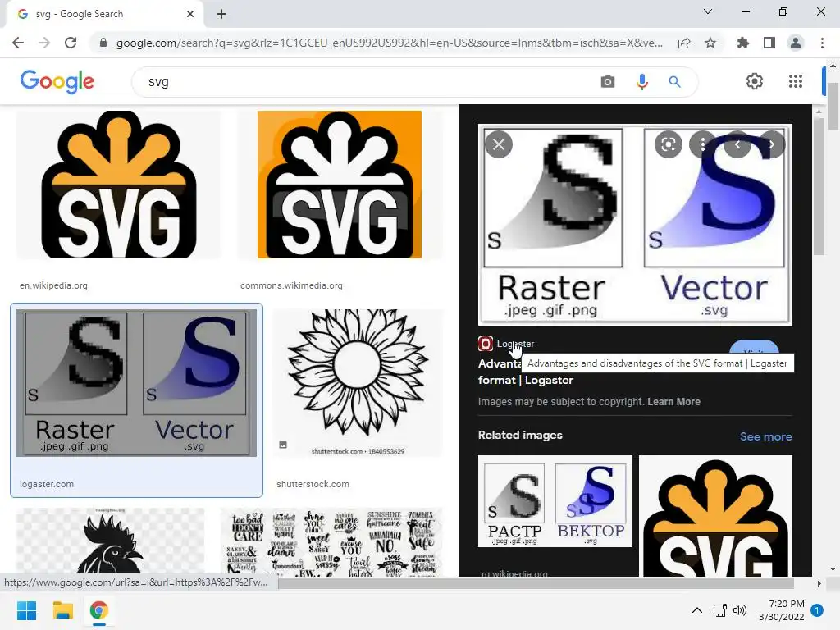Select the quotes bundle SVG image result

(x=331, y=541)
